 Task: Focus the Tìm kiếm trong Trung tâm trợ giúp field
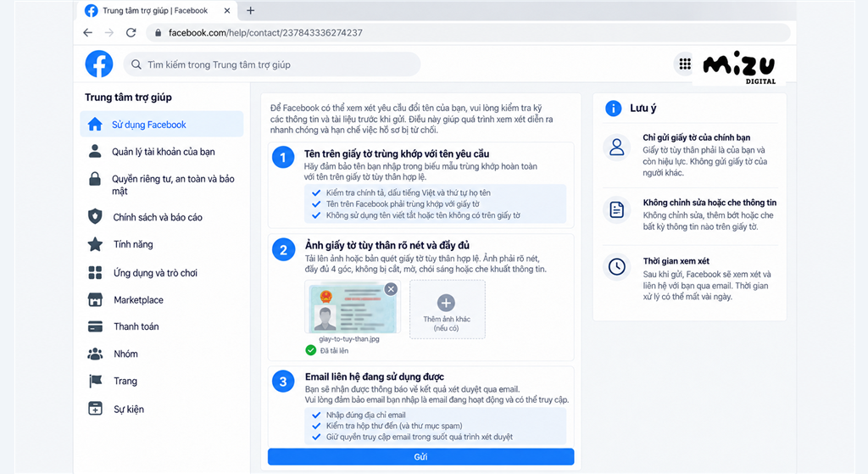[x=272, y=64]
